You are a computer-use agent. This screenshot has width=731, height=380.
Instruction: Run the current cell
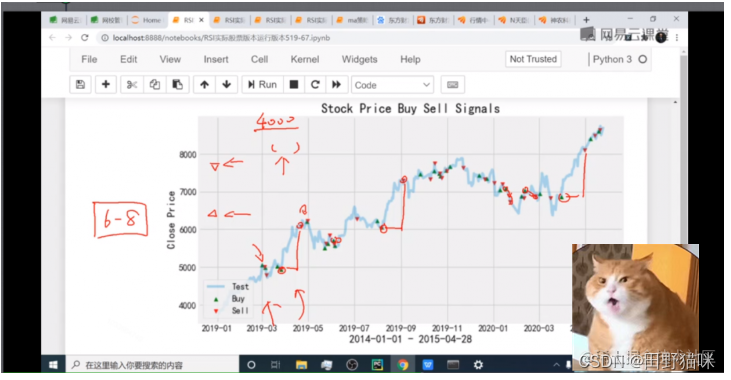coord(262,85)
